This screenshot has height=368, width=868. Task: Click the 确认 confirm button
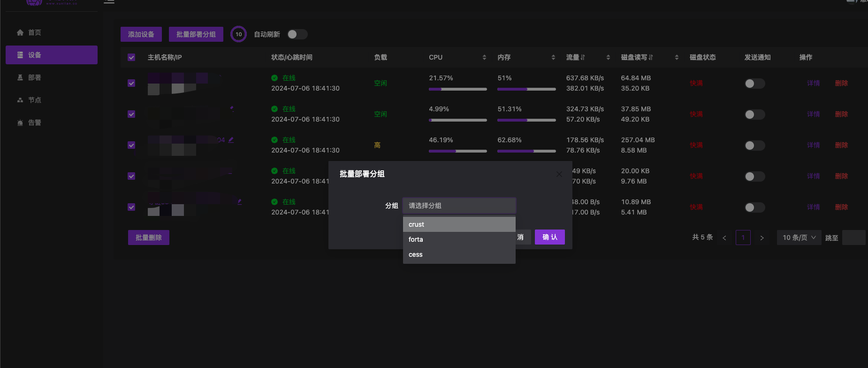[x=549, y=237]
